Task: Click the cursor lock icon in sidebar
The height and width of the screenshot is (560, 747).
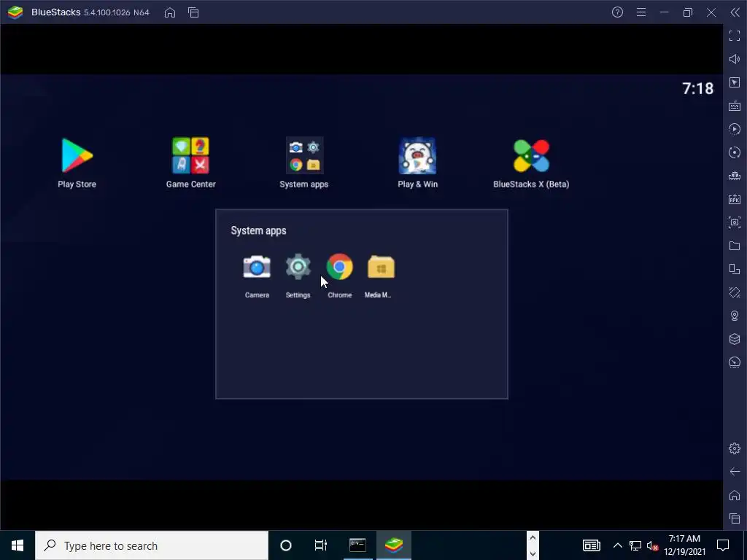Action: pyautogui.click(x=735, y=82)
